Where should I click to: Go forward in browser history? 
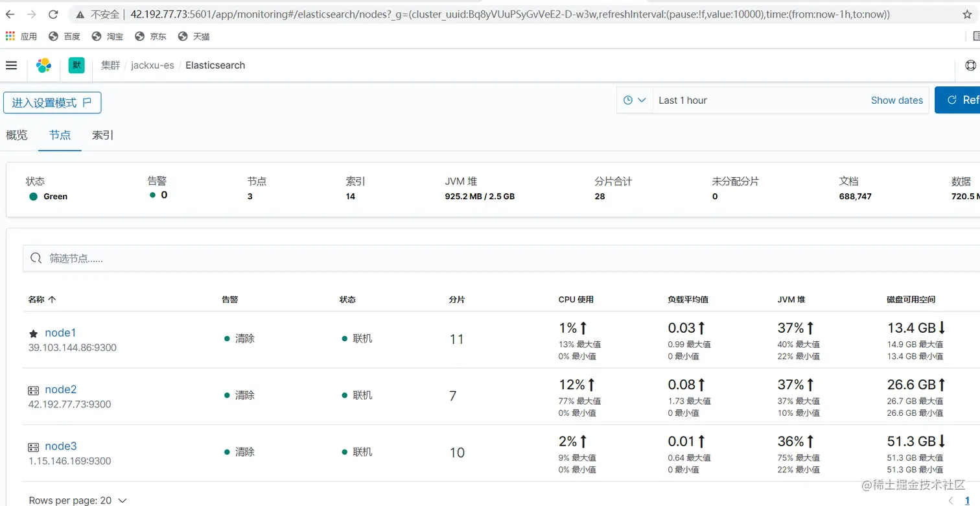point(32,14)
